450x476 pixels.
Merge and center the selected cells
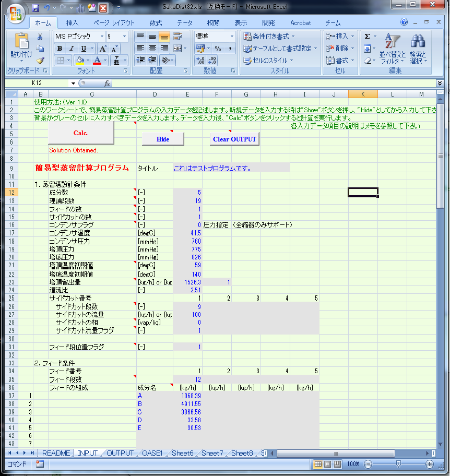[x=177, y=48]
